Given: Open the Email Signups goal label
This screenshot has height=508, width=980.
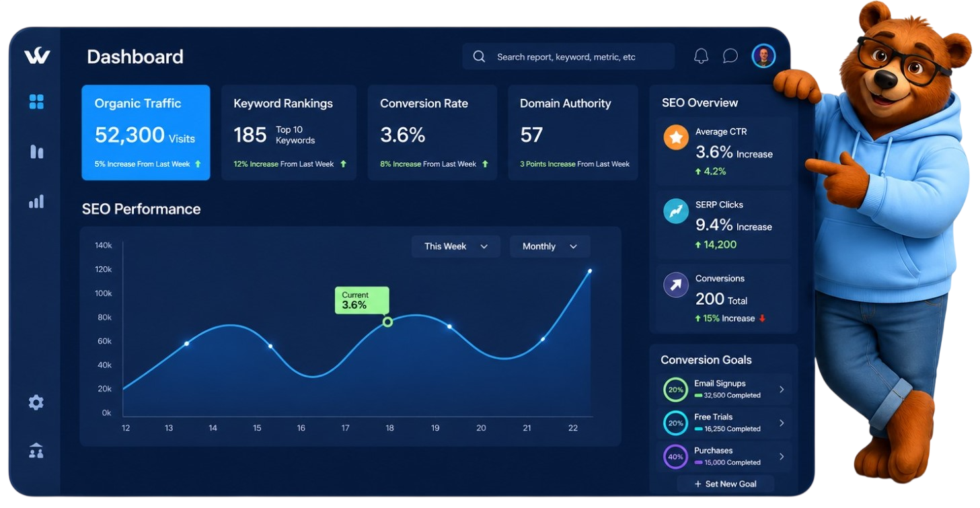Looking at the screenshot, I should point(720,384).
